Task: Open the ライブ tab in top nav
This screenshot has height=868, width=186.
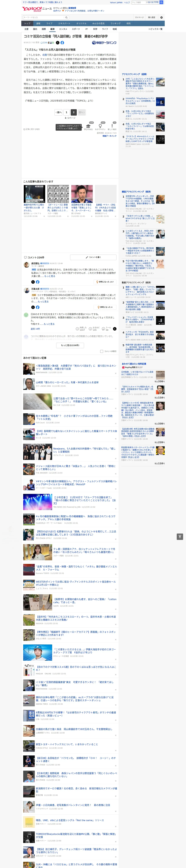Action: coord(49,24)
